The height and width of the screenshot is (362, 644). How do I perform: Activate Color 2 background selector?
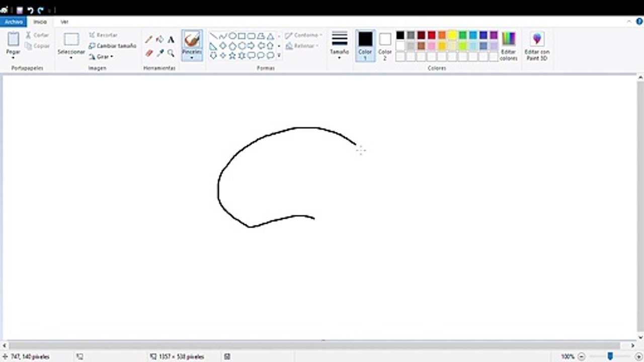tap(385, 46)
